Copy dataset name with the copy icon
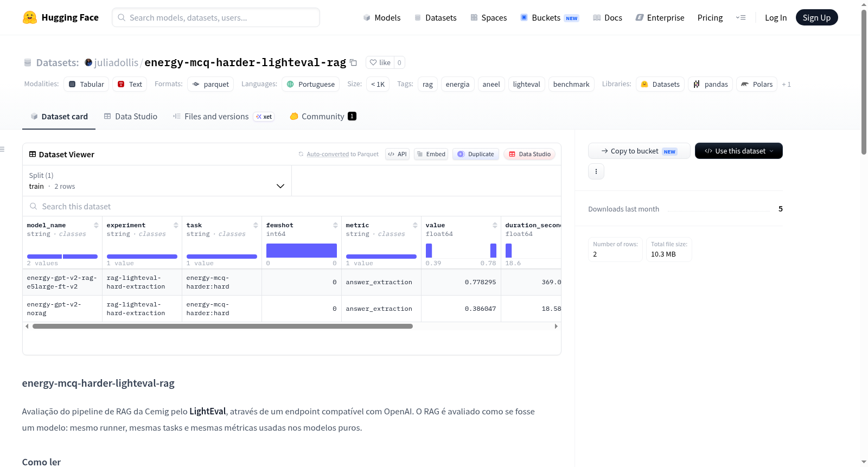 click(x=353, y=62)
